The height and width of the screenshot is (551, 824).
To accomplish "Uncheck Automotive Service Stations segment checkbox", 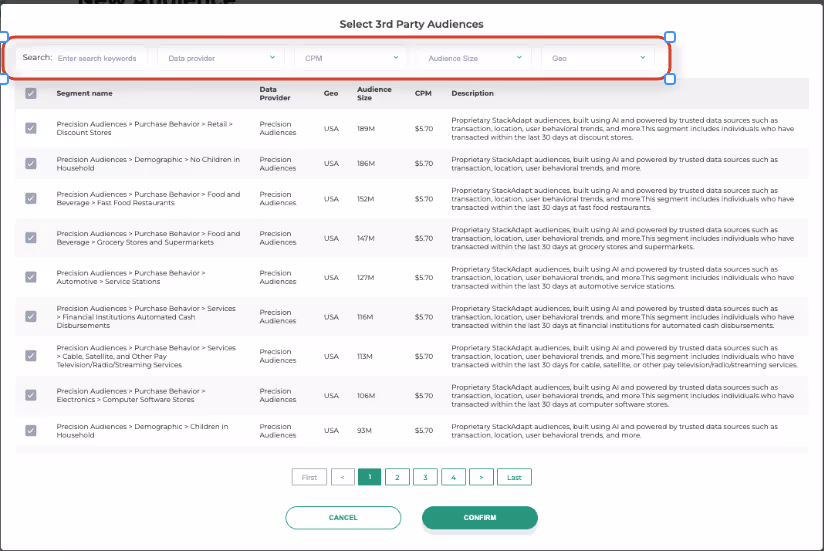I will 31,277.
